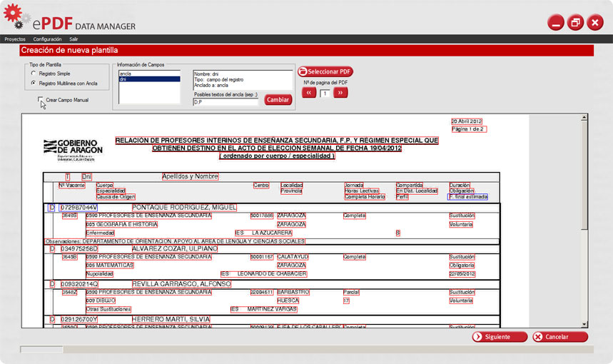Click the PDF page number field

click(x=325, y=93)
